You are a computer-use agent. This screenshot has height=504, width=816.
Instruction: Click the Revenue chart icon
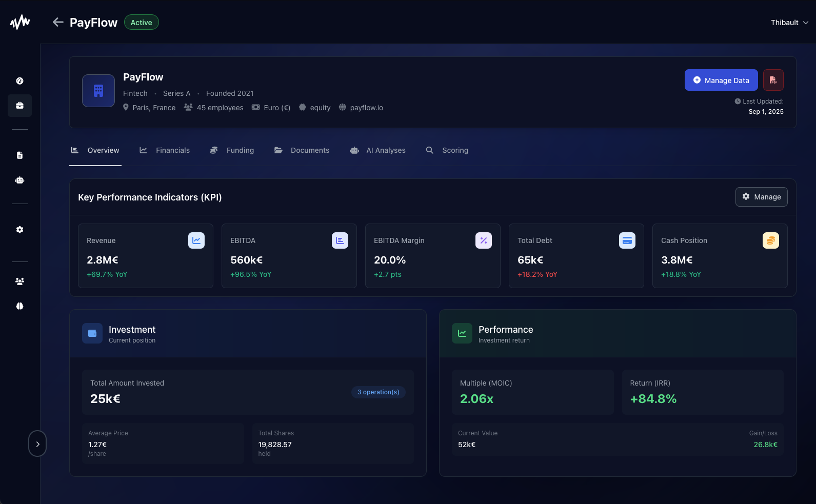click(196, 240)
